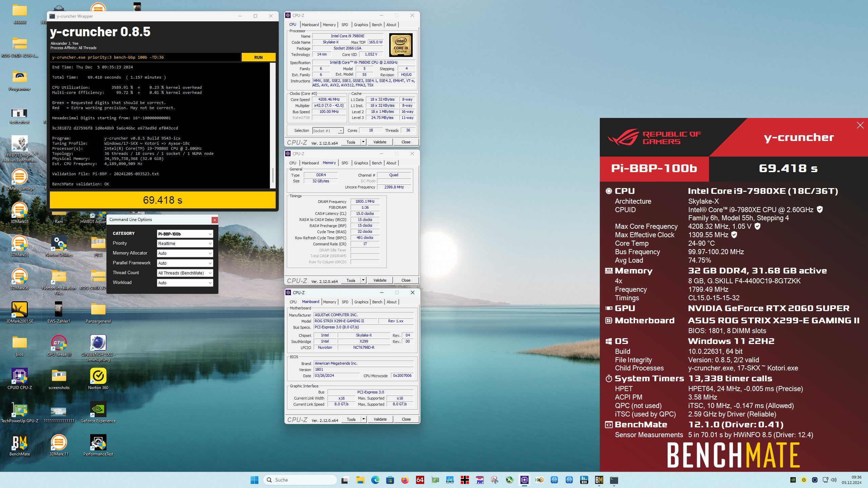Image resolution: width=868 pixels, height=488 pixels.
Task: Click taskbar clock showing 09:36
Action: 851,480
